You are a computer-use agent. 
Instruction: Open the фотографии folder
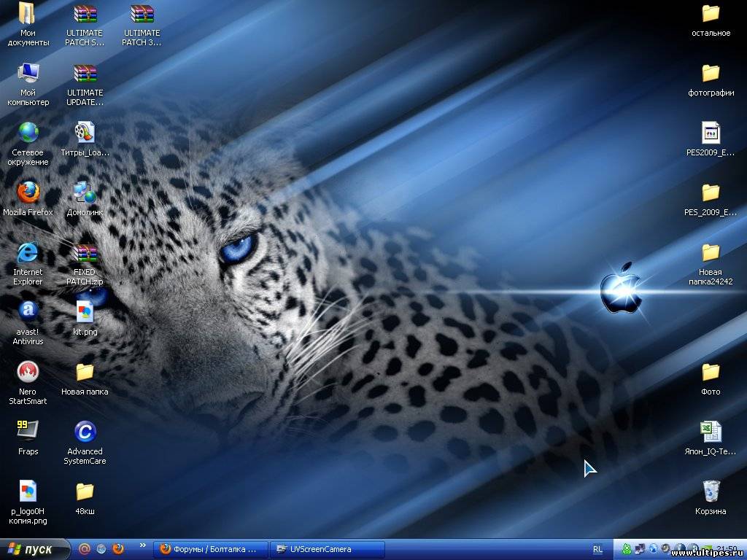pyautogui.click(x=711, y=74)
